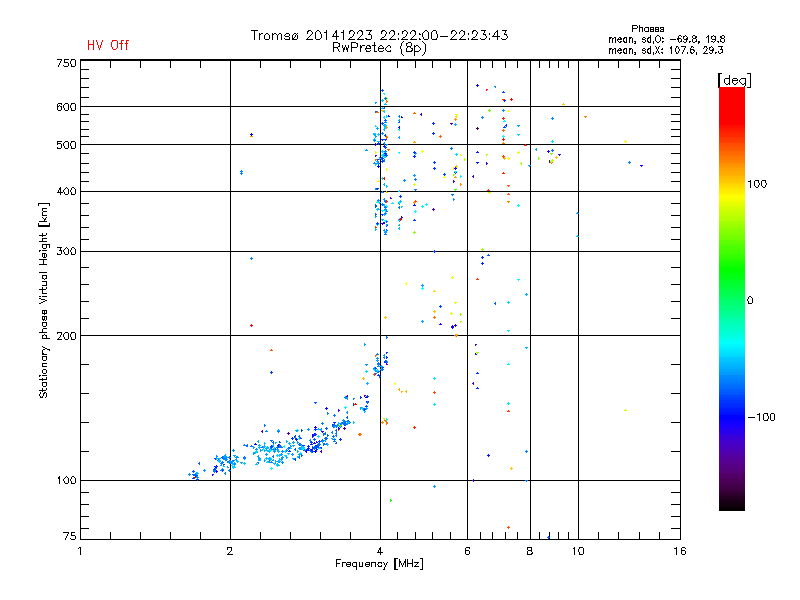Click the y-axis label '75'
Screen dimensions: 800x600
[70, 536]
